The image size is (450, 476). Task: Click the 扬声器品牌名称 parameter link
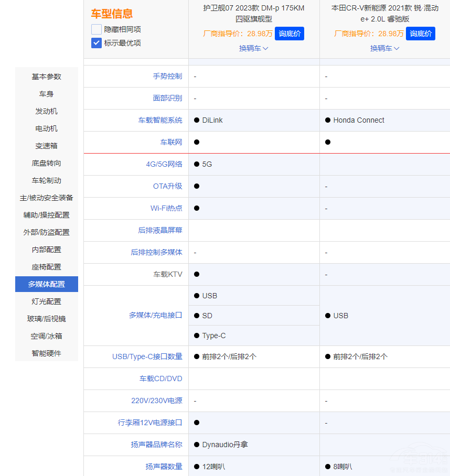tap(157, 445)
